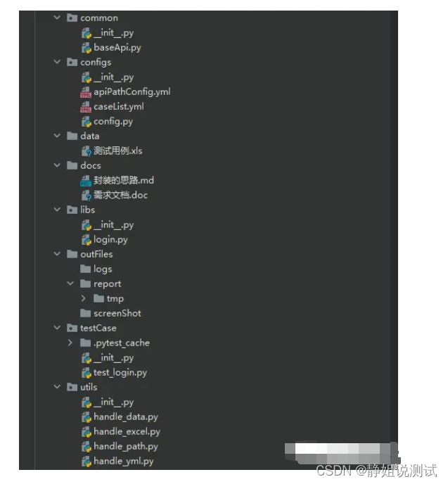This screenshot has width=448, height=484.
Task: Click the screenShot folder icon
Action: click(86, 313)
